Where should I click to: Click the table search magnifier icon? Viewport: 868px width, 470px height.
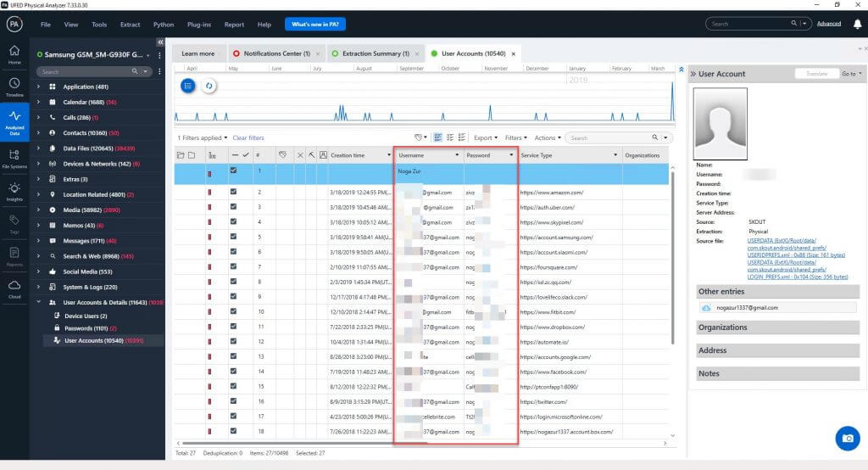pos(655,137)
